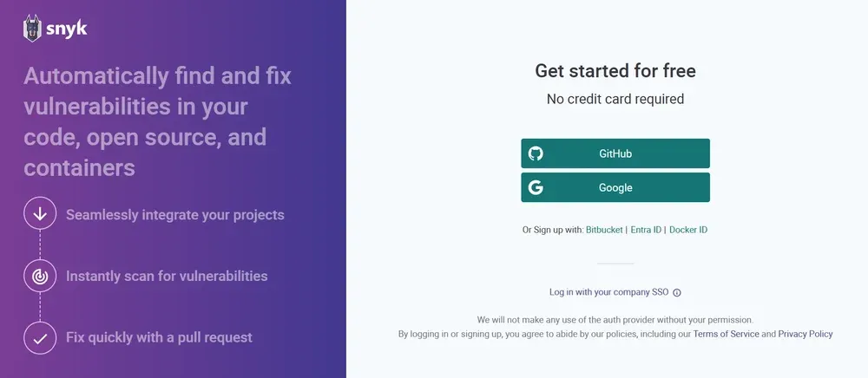This screenshot has width=868, height=378.
Task: Choose Entra ID sign-up link
Action: 646,230
